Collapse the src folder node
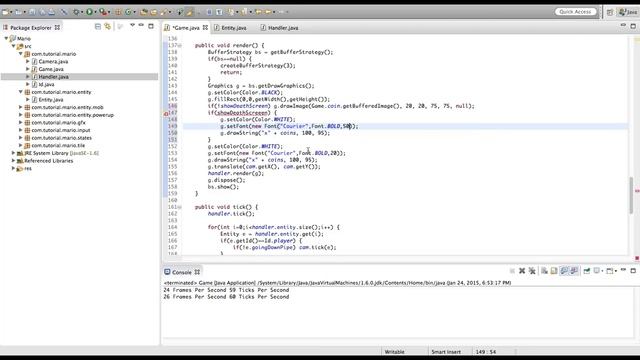This screenshot has width=640, height=360. (13, 46)
